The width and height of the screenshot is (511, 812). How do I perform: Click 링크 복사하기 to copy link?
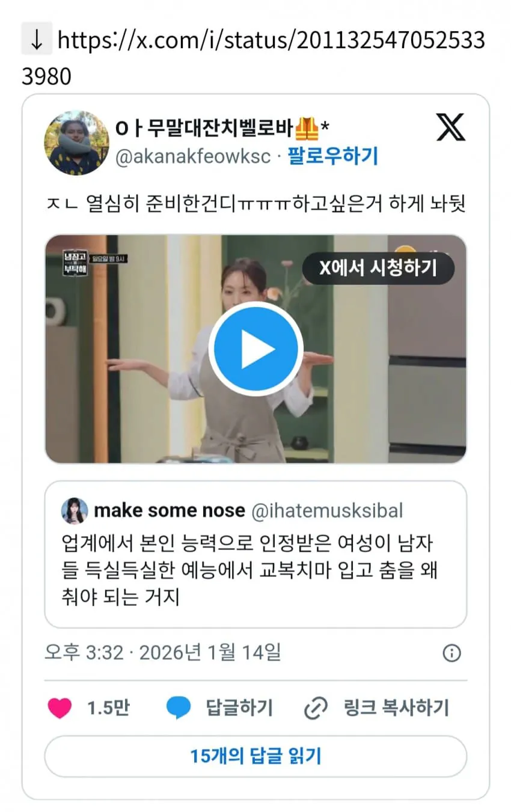[396, 708]
